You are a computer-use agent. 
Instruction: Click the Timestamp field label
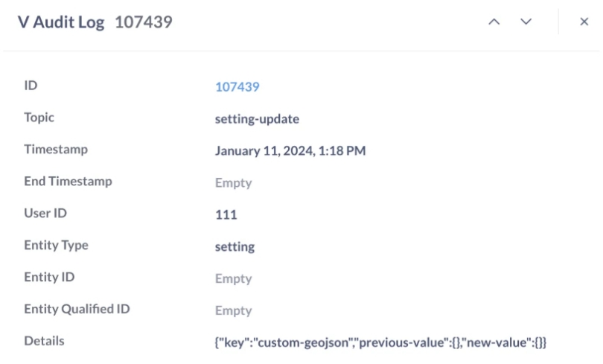coord(56,150)
